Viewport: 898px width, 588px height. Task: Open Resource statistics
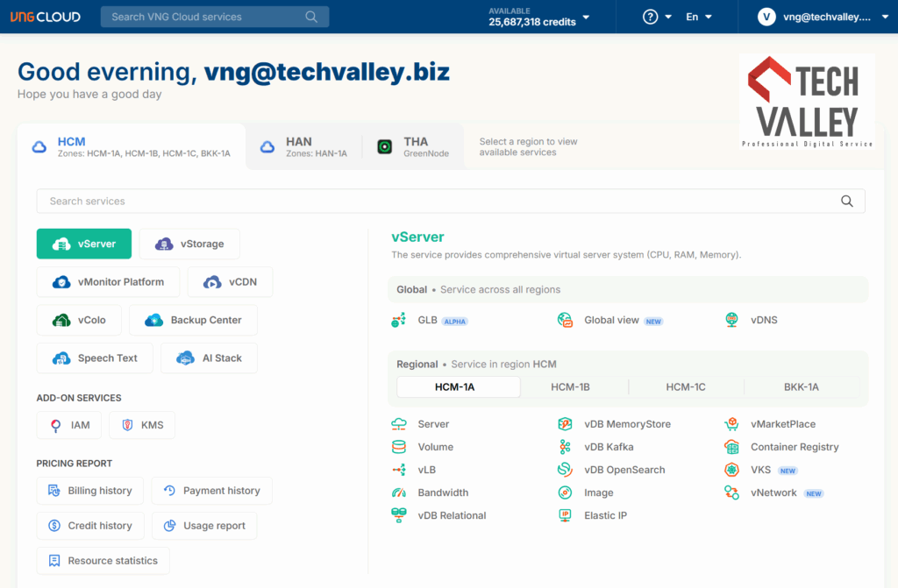click(x=103, y=561)
